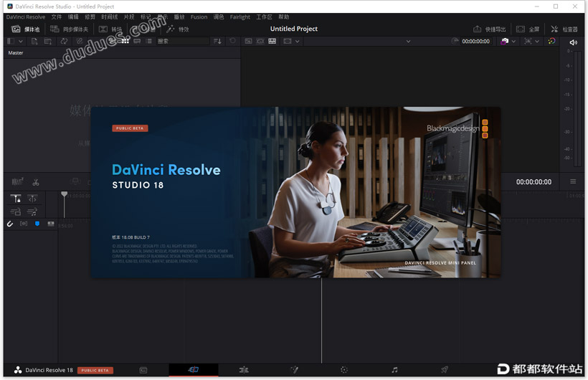Select the source clip viewer mode
588x380 pixels.
pos(248,42)
